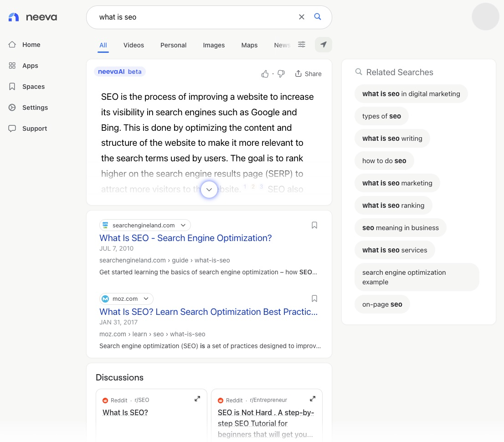Image resolution: width=504 pixels, height=442 pixels.
Task: Switch to the Videos tab
Action: (x=134, y=45)
